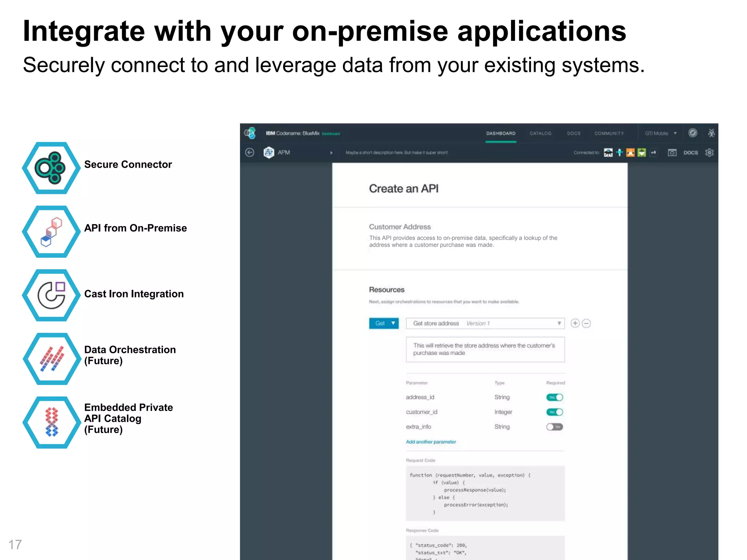747x560 pixels.
Task: Open the Get store address dropdown
Action: [x=485, y=323]
